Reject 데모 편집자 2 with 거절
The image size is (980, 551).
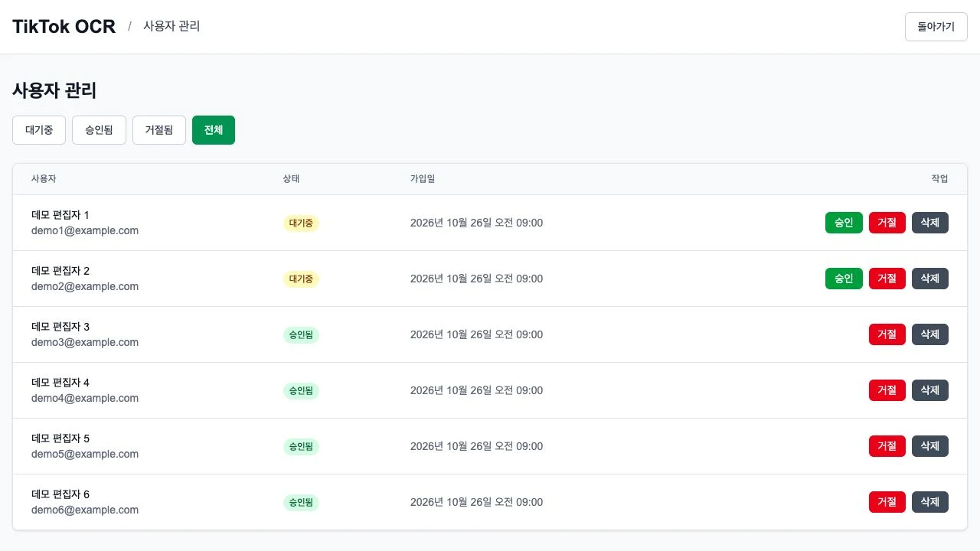pos(887,279)
